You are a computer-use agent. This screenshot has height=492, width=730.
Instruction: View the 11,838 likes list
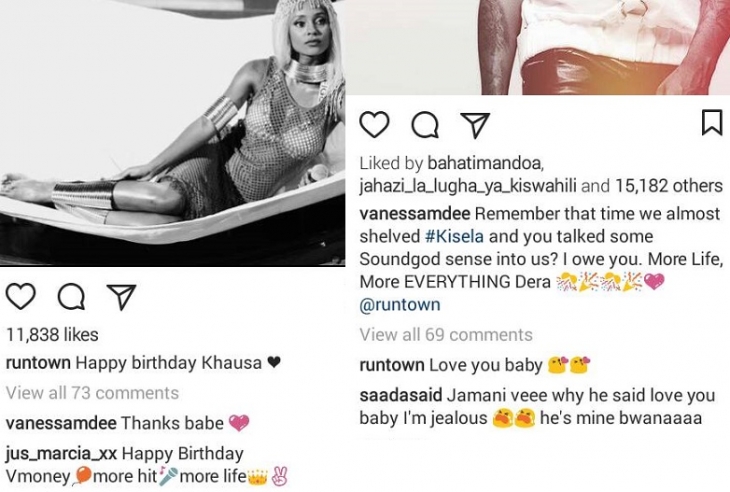pyautogui.click(x=52, y=335)
